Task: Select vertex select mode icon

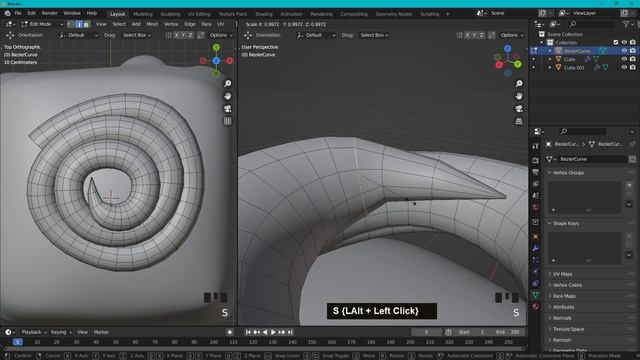Action: (71, 24)
